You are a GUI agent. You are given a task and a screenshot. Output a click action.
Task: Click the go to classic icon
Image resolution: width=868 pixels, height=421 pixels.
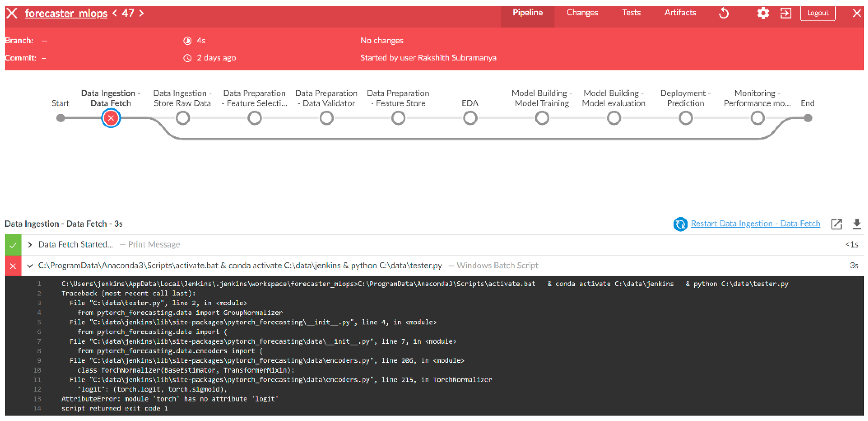click(785, 14)
